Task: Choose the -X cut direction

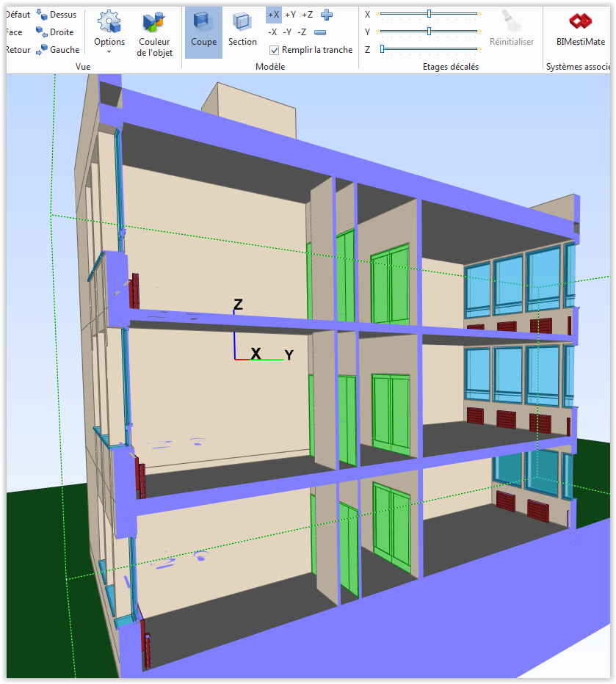Action: point(272,32)
